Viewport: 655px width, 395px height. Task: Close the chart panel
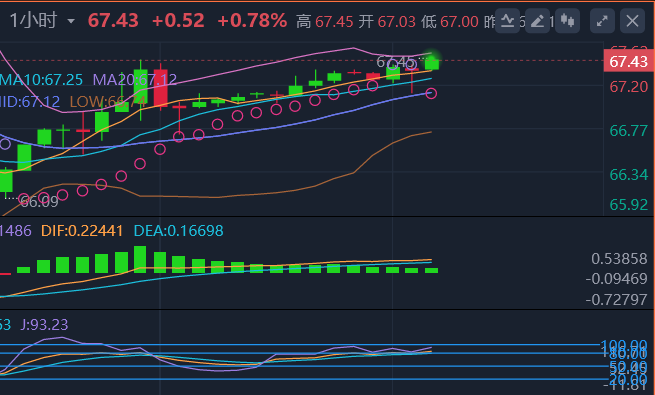pyautogui.click(x=632, y=20)
